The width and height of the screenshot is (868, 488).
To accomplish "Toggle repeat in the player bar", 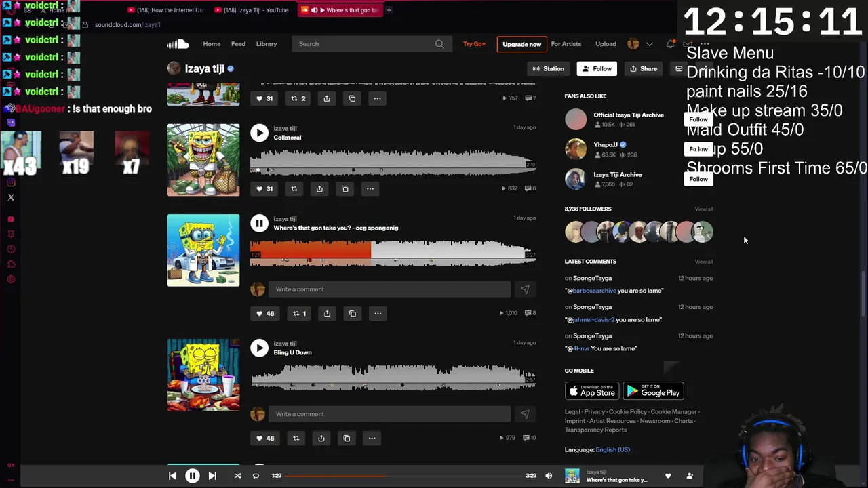I will point(256,476).
